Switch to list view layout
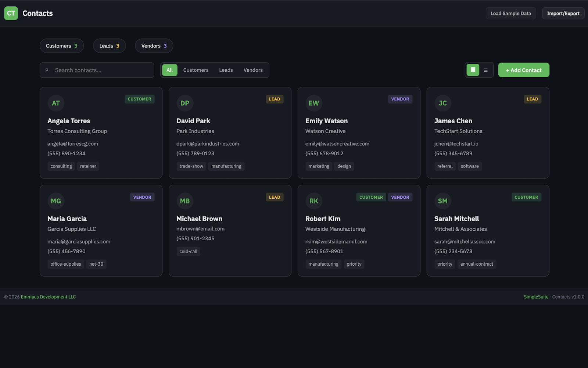The height and width of the screenshot is (368, 588). pyautogui.click(x=485, y=70)
